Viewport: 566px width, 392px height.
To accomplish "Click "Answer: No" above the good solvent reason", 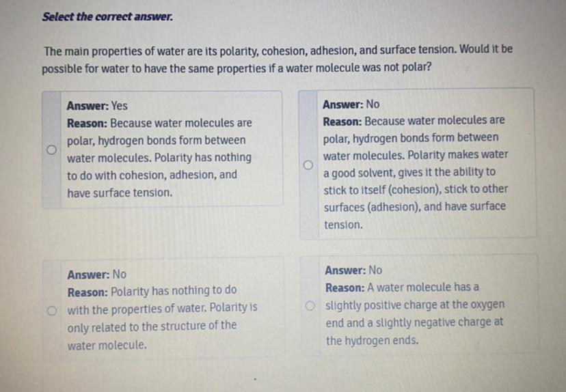I will [351, 104].
